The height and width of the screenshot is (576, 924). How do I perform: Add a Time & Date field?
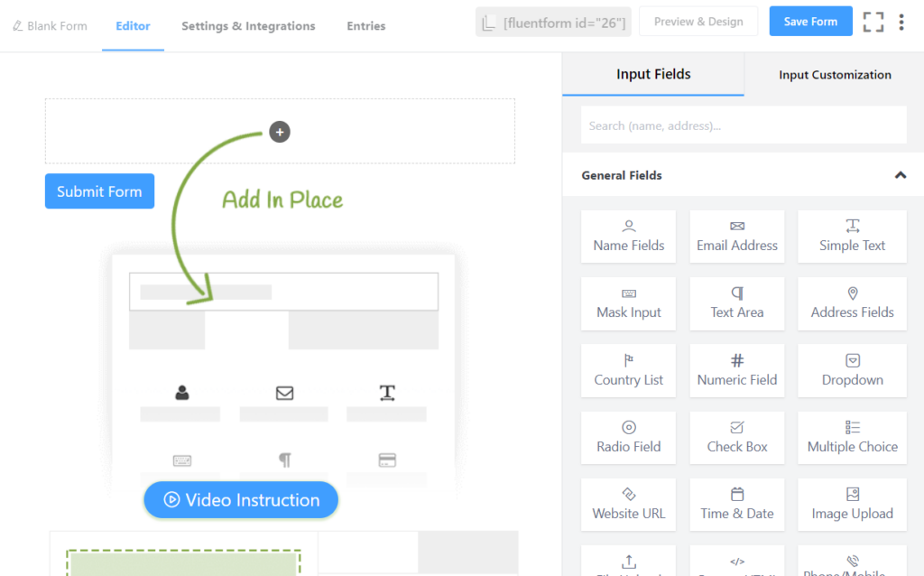pos(736,505)
